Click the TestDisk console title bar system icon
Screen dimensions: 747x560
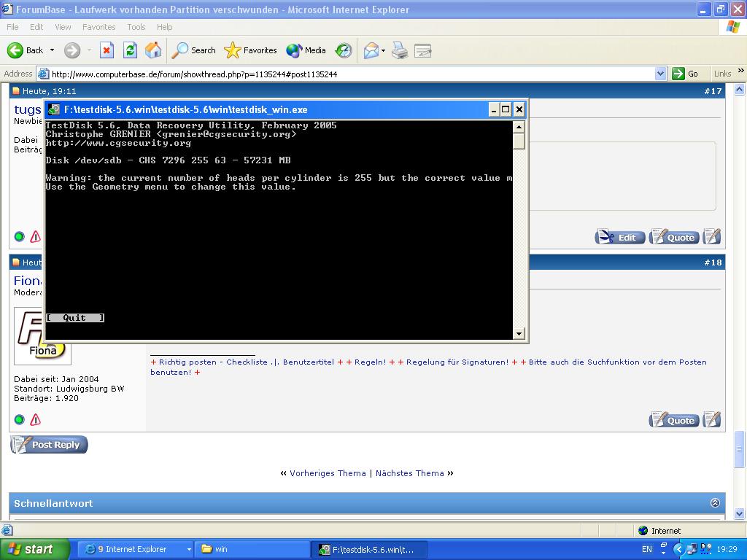[54, 109]
